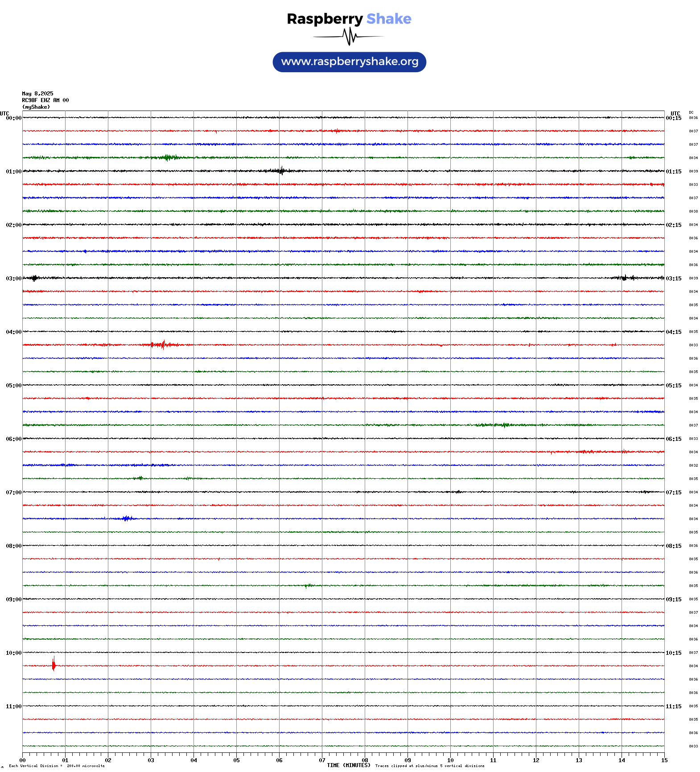Click the 10:00 hour label at left
The width and height of the screenshot is (700, 772).
click(13, 653)
